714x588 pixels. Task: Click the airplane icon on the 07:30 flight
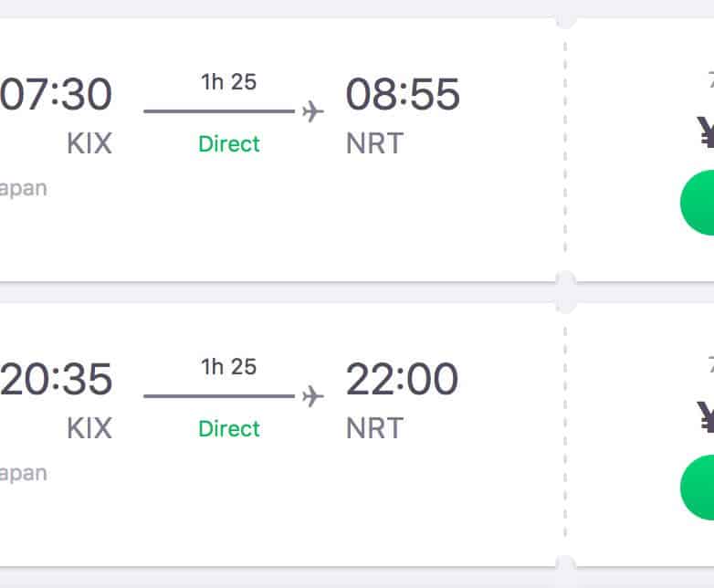point(312,111)
